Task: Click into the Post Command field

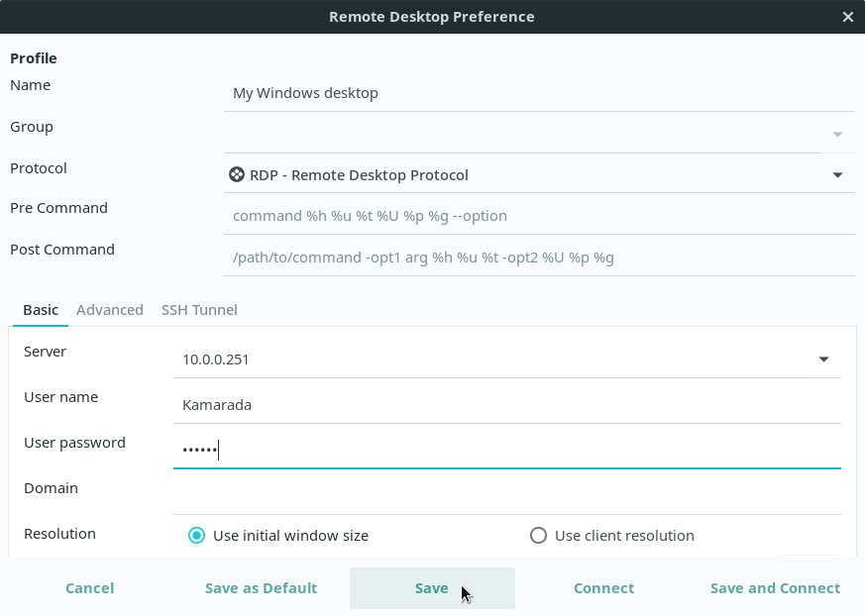Action: click(538, 257)
